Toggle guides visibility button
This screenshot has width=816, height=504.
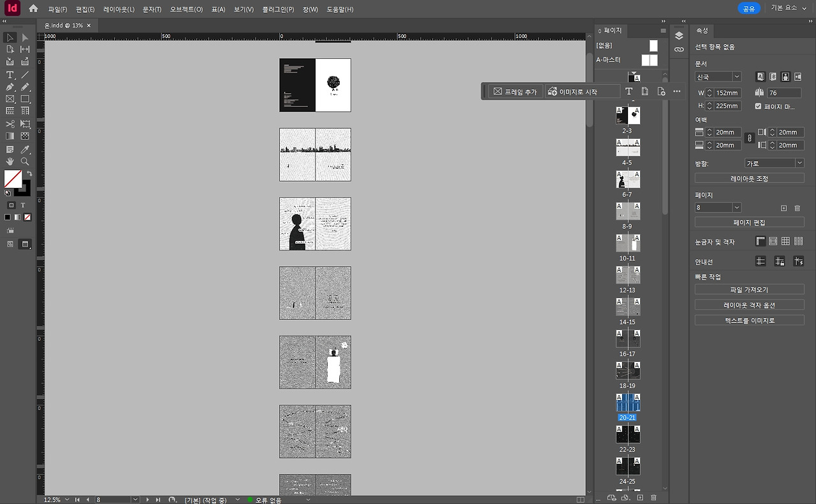pyautogui.click(x=761, y=261)
